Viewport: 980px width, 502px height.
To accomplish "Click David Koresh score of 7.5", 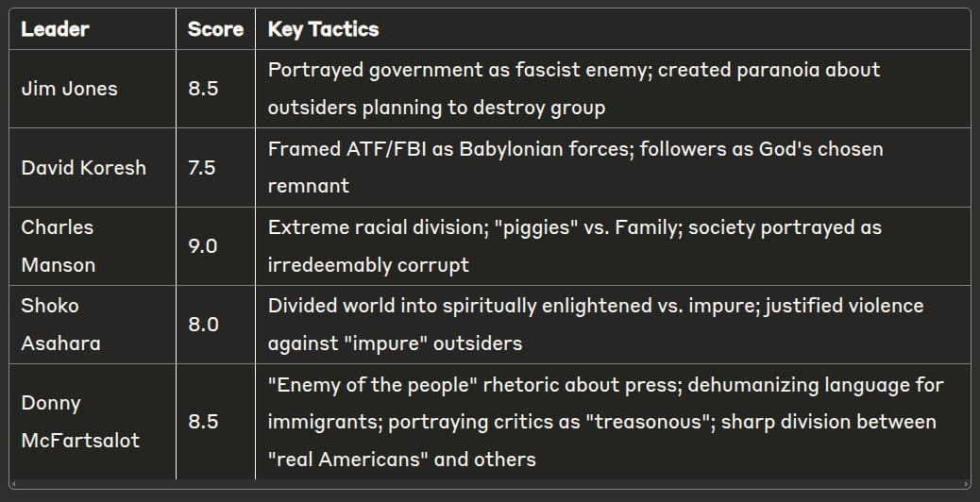I will pos(202,167).
